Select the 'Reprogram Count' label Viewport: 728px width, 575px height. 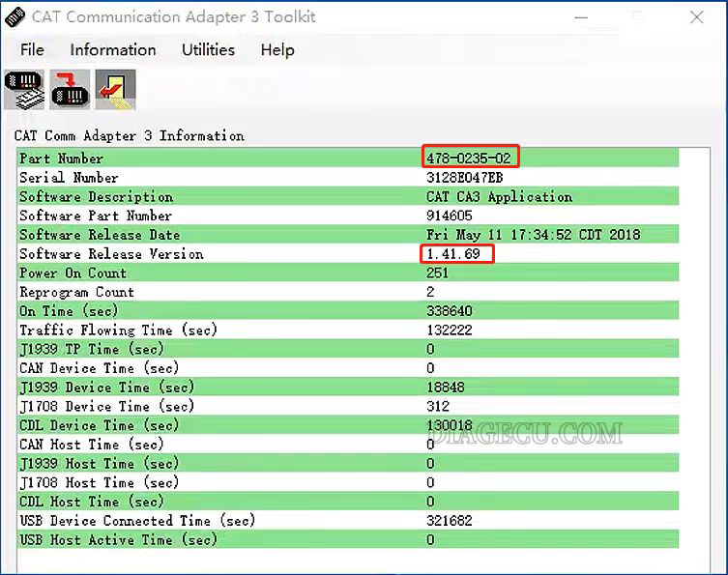tap(76, 293)
